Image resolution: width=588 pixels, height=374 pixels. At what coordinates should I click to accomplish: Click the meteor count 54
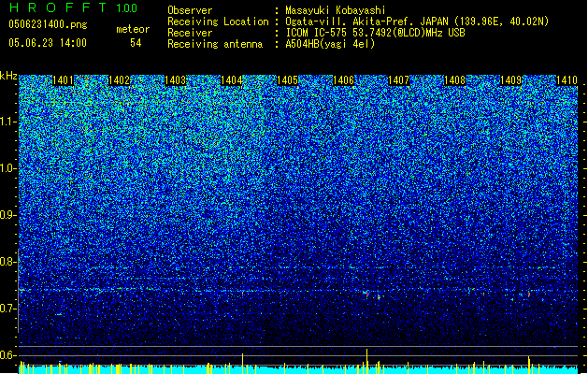(136, 43)
